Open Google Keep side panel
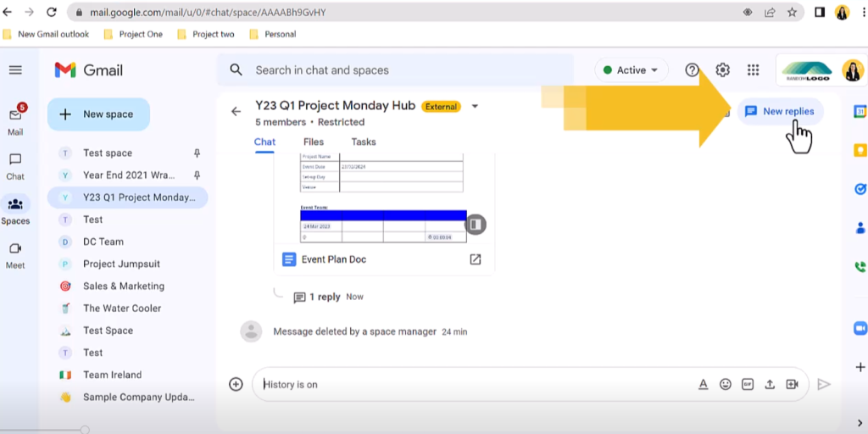Image resolution: width=868 pixels, height=434 pixels. pyautogui.click(x=860, y=150)
